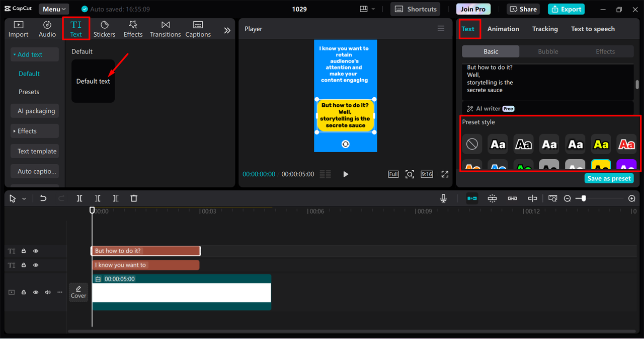This screenshot has height=339, width=644.
Task: Hide the main video track
Action: point(36,292)
